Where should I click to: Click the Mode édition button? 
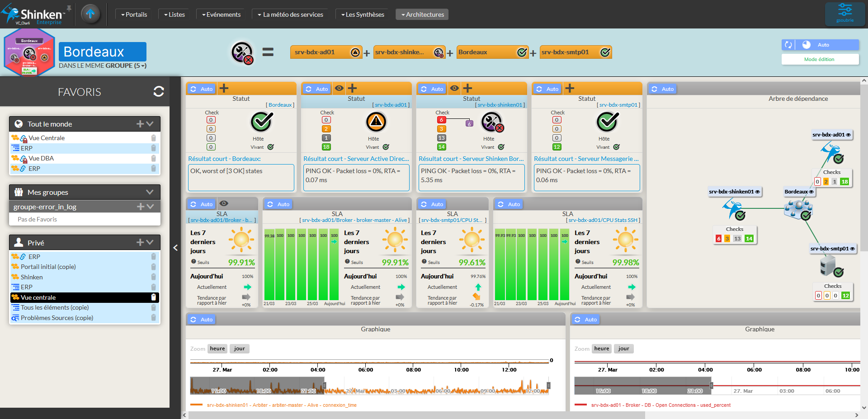click(820, 59)
